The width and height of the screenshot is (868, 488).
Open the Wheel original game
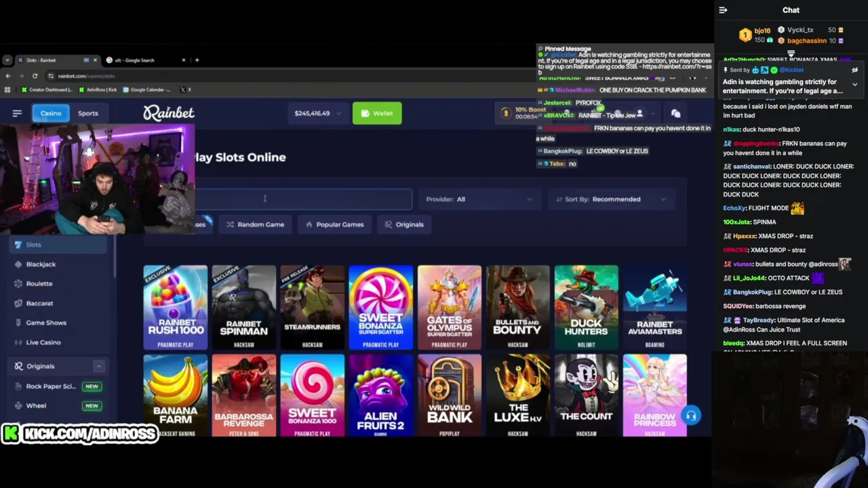point(59,405)
